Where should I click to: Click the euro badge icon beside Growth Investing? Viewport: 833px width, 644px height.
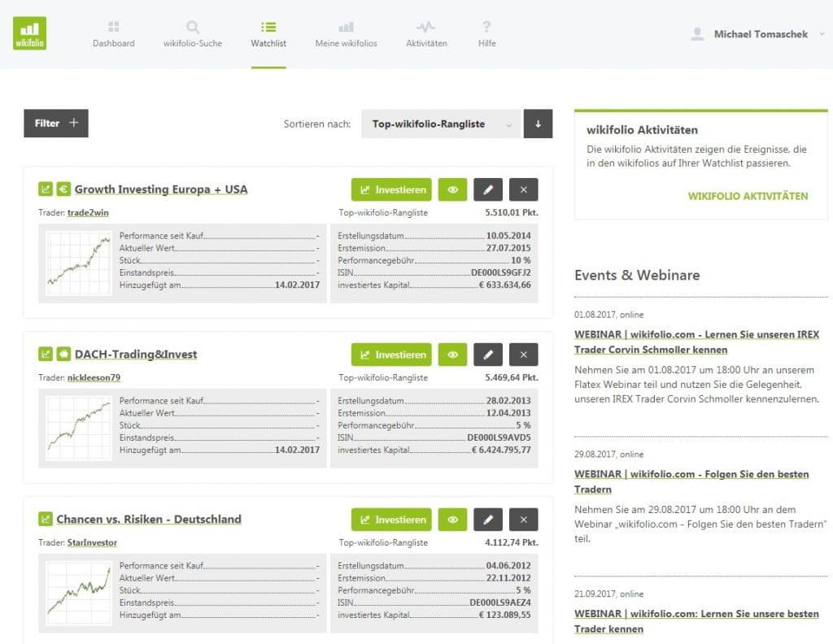(x=63, y=189)
